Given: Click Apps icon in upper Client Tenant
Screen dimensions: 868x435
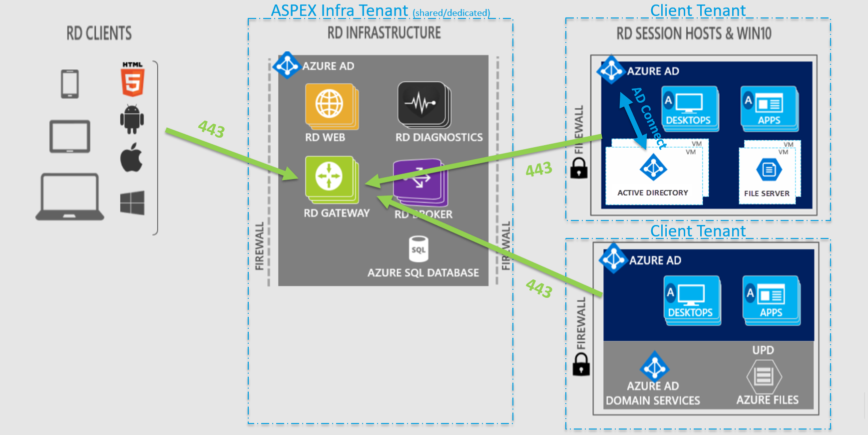Looking at the screenshot, I should (769, 108).
